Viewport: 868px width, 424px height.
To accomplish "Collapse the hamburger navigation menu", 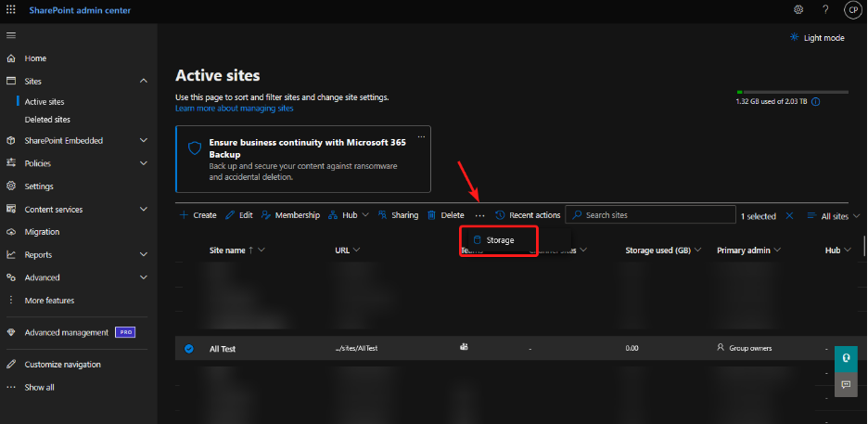I will click(x=11, y=35).
